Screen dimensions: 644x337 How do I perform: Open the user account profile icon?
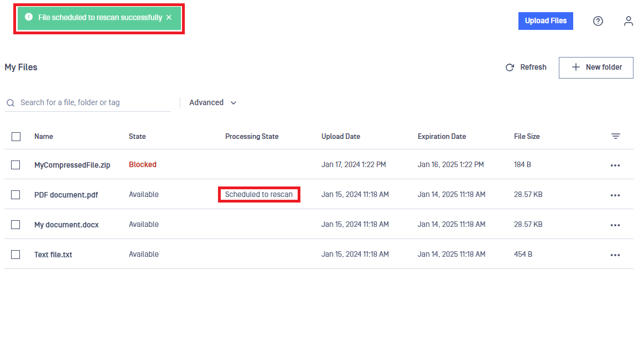(629, 21)
